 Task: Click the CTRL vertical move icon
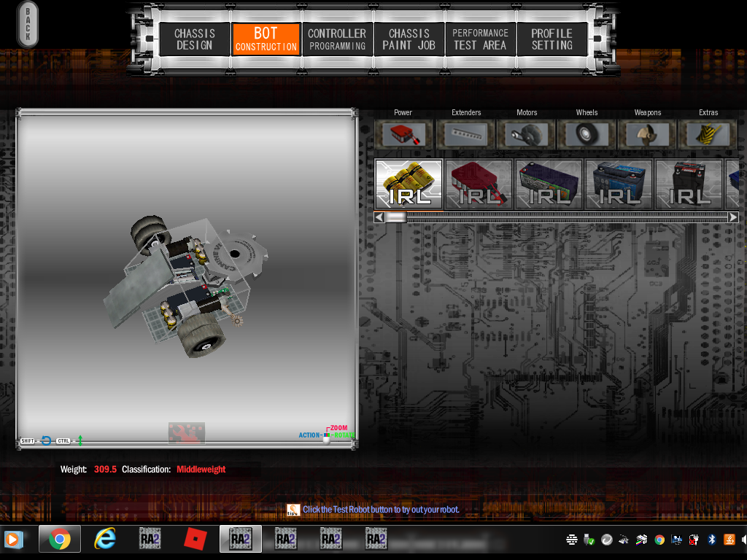[x=80, y=440]
